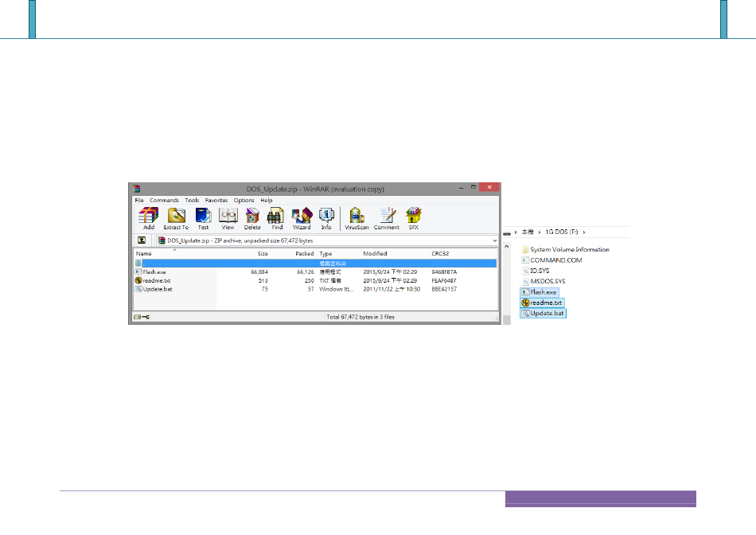Open the Comment tool in toolbar

387,218
